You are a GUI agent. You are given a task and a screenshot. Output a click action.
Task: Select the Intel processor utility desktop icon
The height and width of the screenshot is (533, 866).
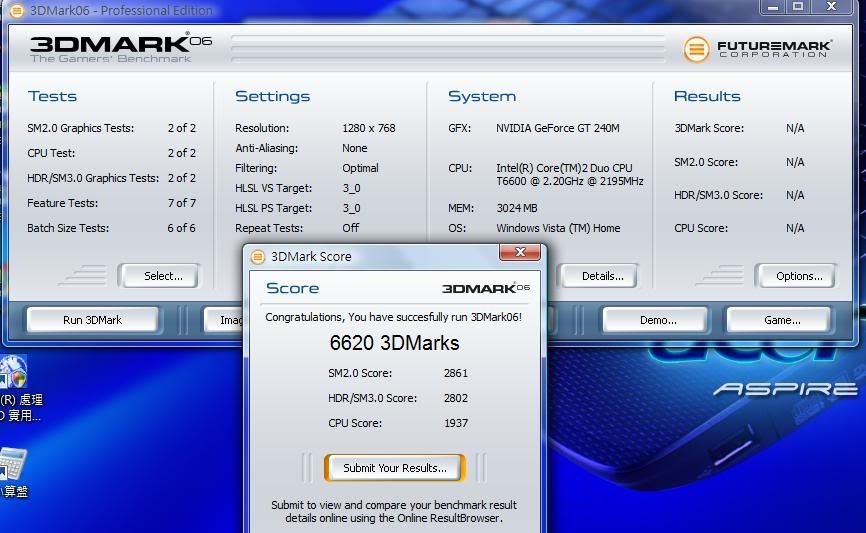pyautogui.click(x=14, y=373)
